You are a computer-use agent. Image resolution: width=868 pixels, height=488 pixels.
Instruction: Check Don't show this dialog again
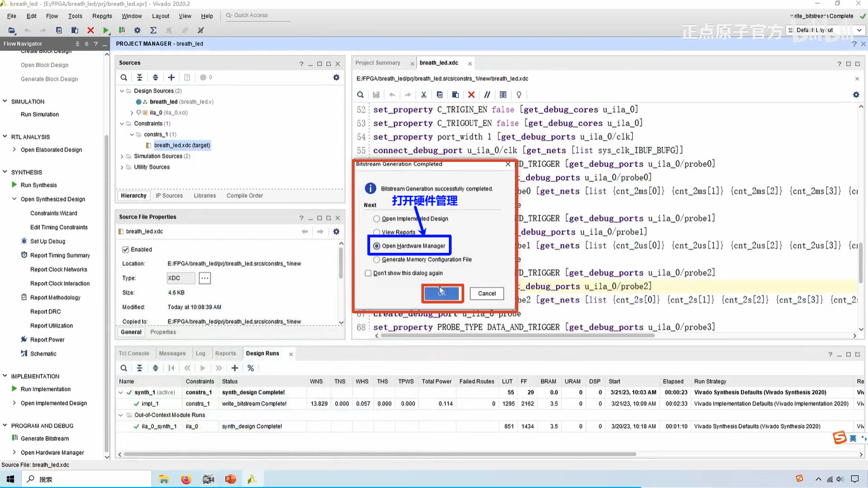tap(368, 273)
